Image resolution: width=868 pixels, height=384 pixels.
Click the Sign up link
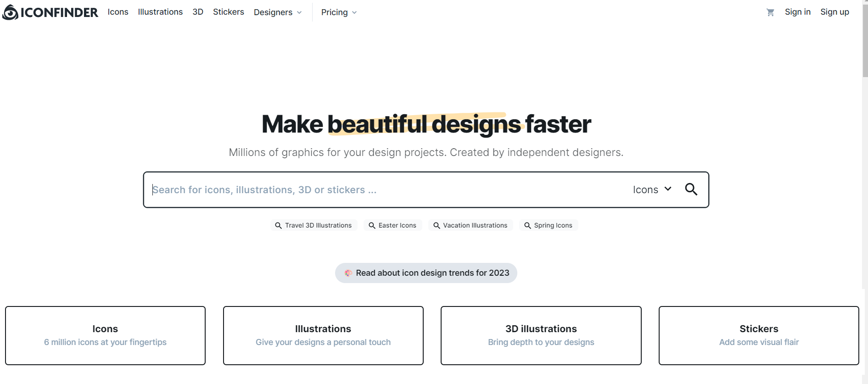pos(834,12)
